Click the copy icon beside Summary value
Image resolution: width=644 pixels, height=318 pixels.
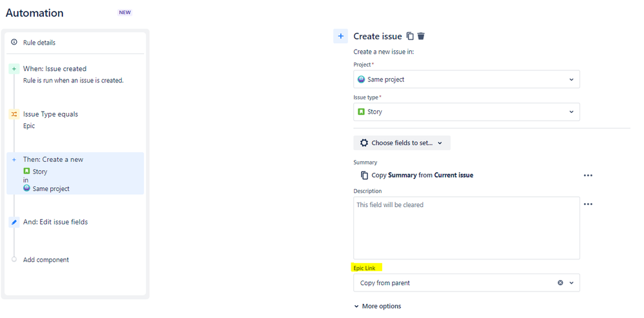point(364,175)
